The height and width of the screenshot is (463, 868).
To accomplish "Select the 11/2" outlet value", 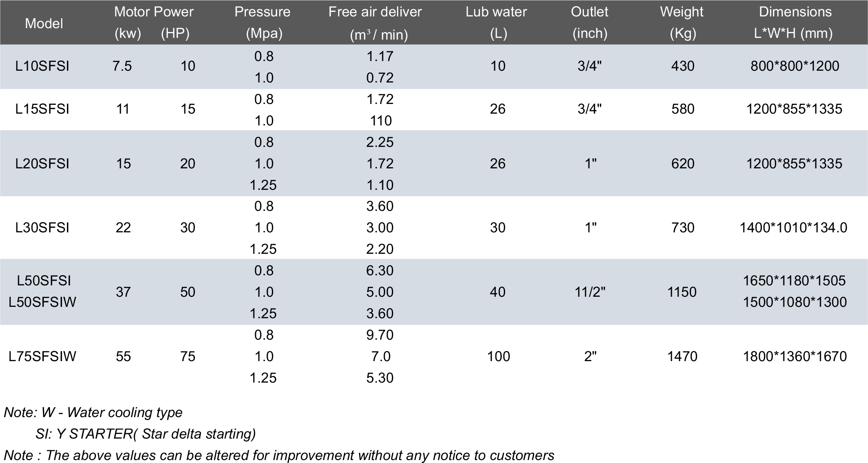I will (590, 292).
